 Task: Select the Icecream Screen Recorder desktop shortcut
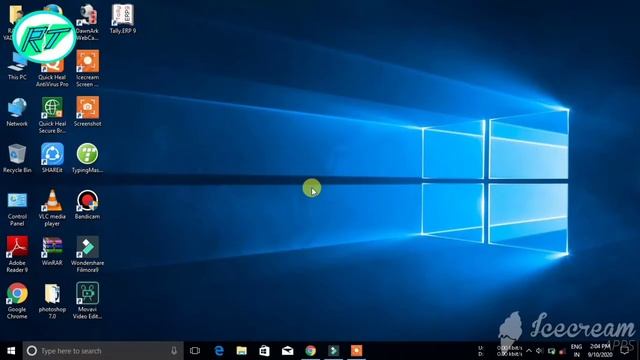[x=87, y=69]
